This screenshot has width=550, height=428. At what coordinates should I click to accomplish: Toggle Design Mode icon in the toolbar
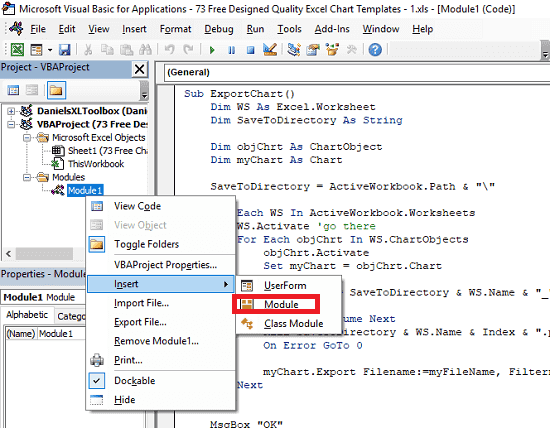pos(270,50)
